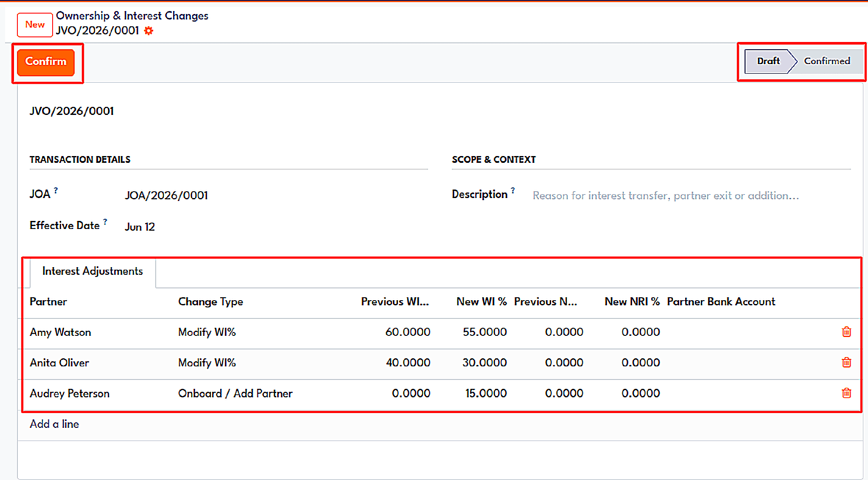Open Change Type for Audrey Peterson row
The width and height of the screenshot is (868, 480).
pyautogui.click(x=235, y=393)
